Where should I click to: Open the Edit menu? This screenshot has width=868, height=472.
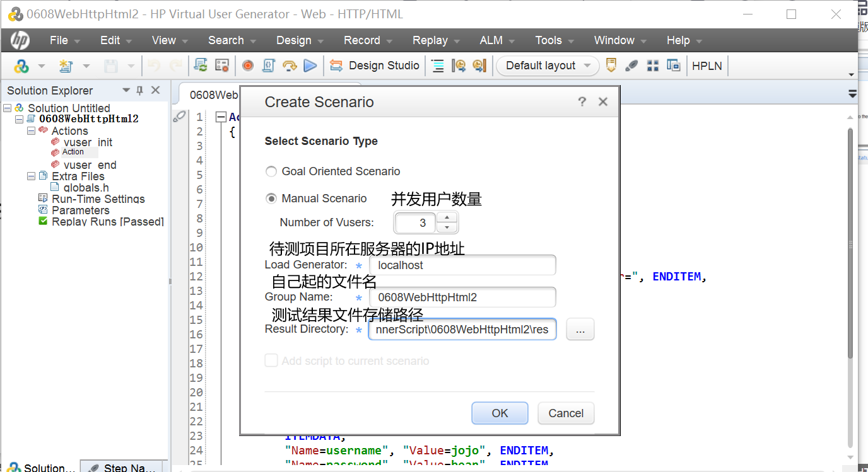pos(116,40)
